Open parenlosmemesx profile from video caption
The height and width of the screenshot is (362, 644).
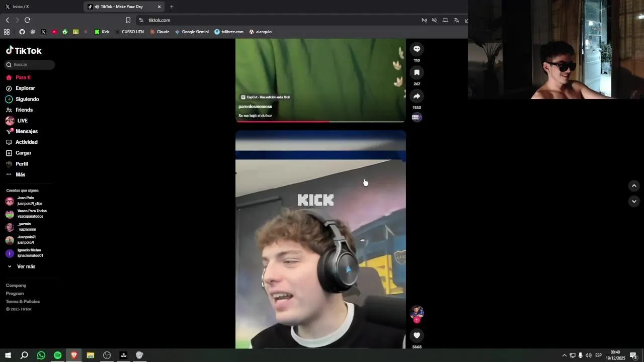point(255,107)
